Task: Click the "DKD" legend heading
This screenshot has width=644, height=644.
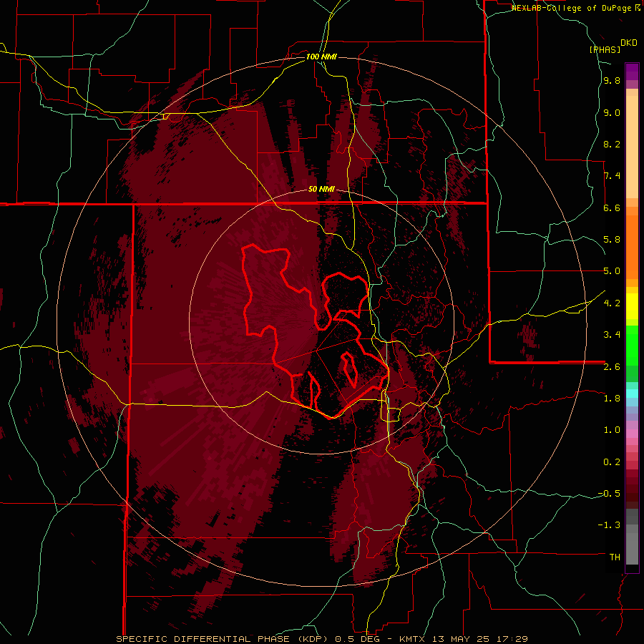Action: [x=629, y=43]
